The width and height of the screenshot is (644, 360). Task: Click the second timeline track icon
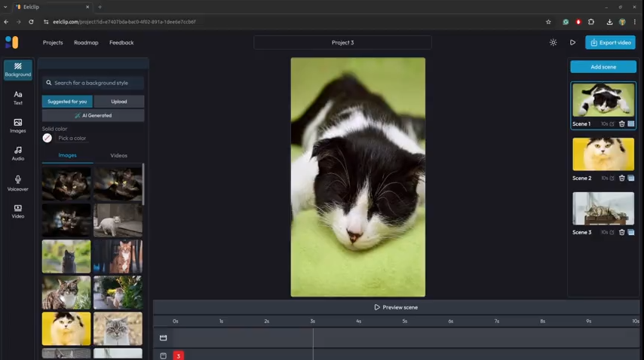pyautogui.click(x=163, y=355)
